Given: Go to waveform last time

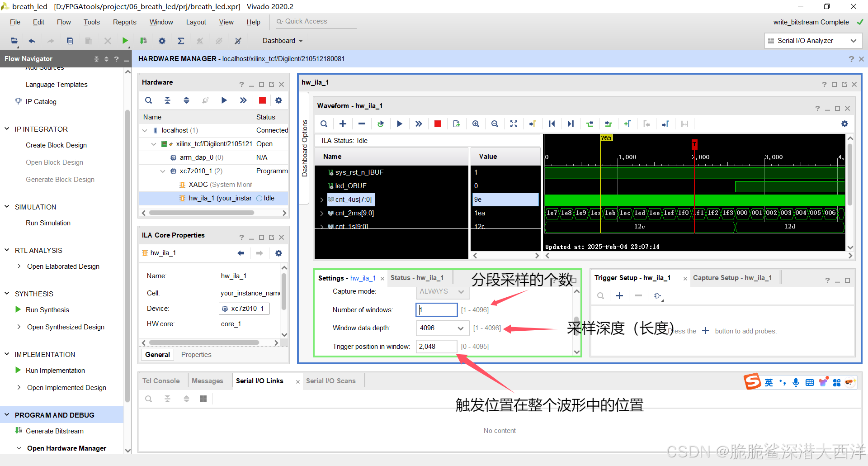Looking at the screenshot, I should pyautogui.click(x=571, y=124).
